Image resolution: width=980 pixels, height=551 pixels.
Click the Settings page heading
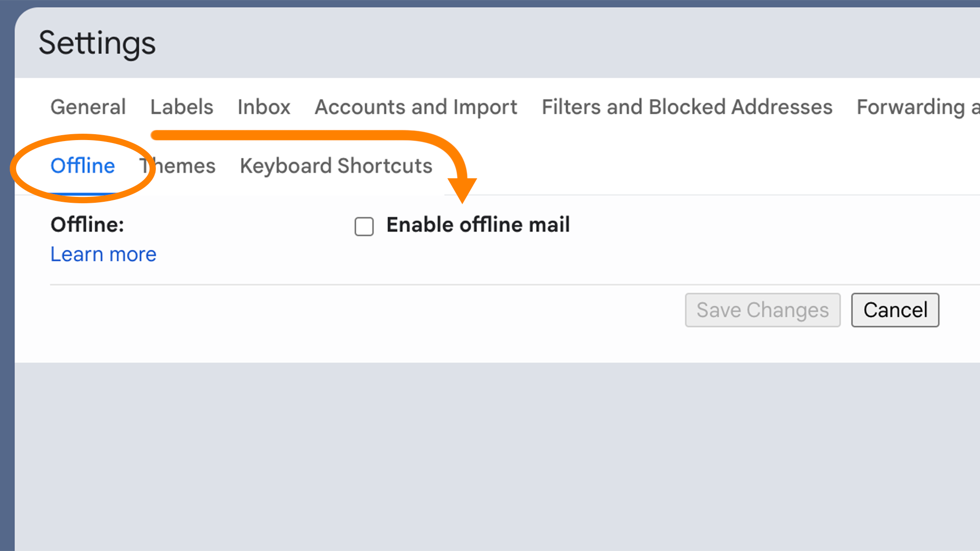(x=97, y=43)
